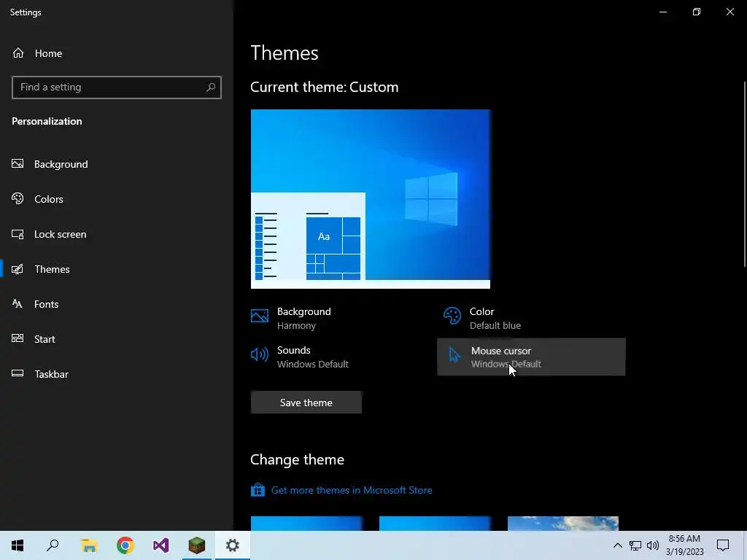
Task: Click the Taskbar icon in sidebar
Action: click(18, 373)
